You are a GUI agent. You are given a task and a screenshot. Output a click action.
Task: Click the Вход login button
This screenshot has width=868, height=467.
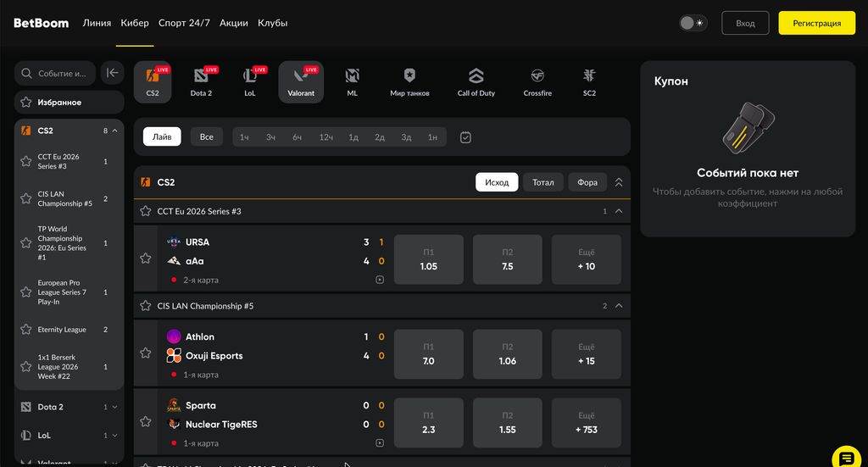point(745,23)
